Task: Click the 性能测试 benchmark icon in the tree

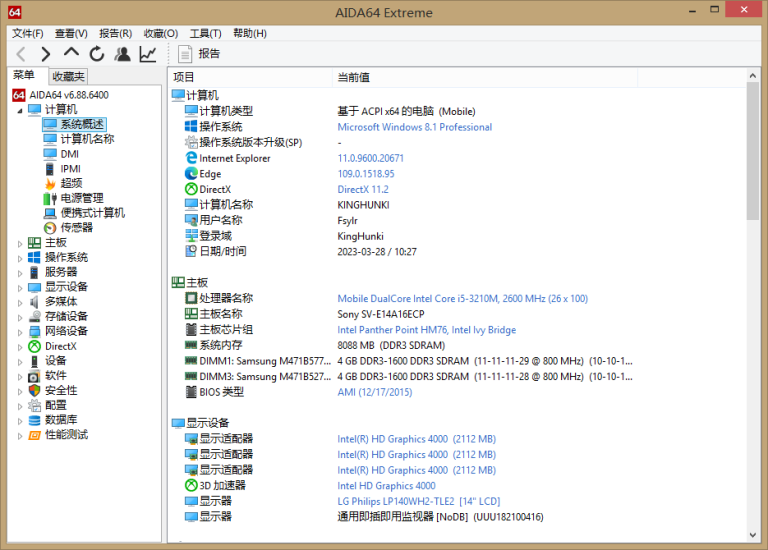Action: (x=34, y=435)
